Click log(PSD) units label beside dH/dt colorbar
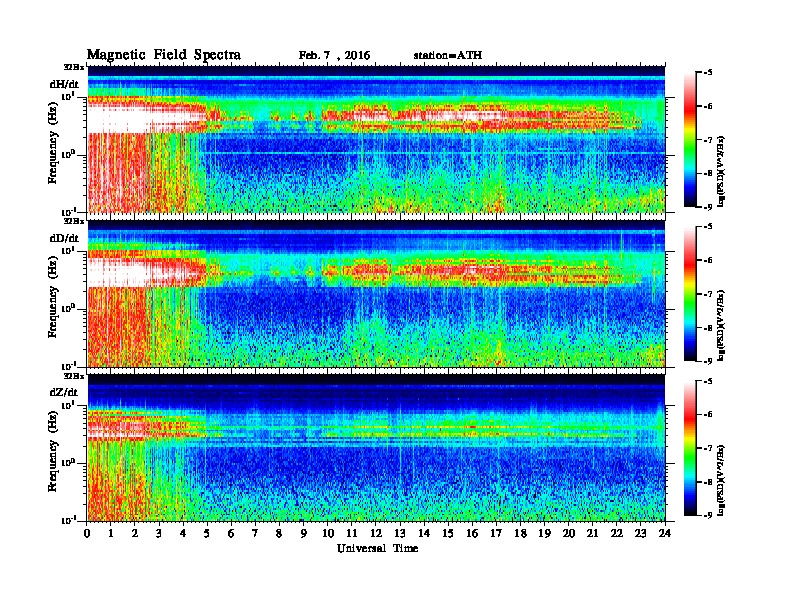Image resolution: width=792 pixels, height=612 pixels. (722, 172)
